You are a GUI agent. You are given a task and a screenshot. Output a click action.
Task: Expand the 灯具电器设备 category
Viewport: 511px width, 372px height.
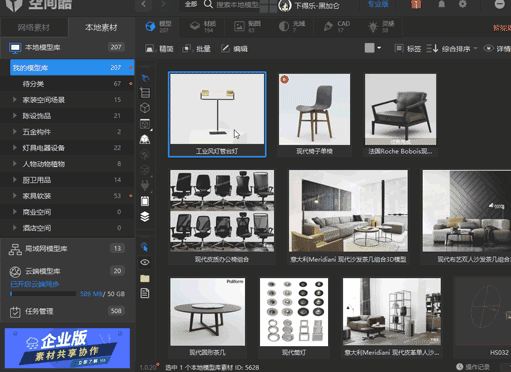coord(15,148)
